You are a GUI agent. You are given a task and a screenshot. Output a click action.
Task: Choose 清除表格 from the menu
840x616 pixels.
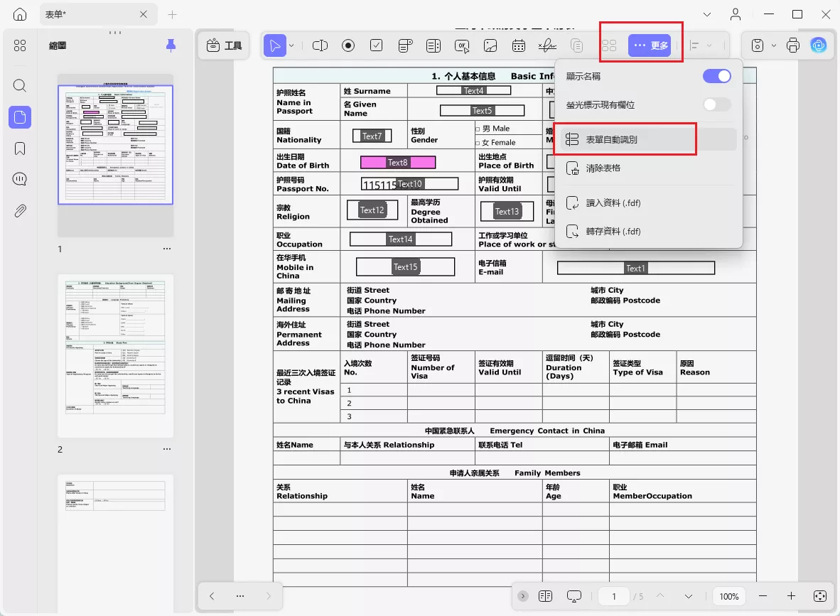648,168
